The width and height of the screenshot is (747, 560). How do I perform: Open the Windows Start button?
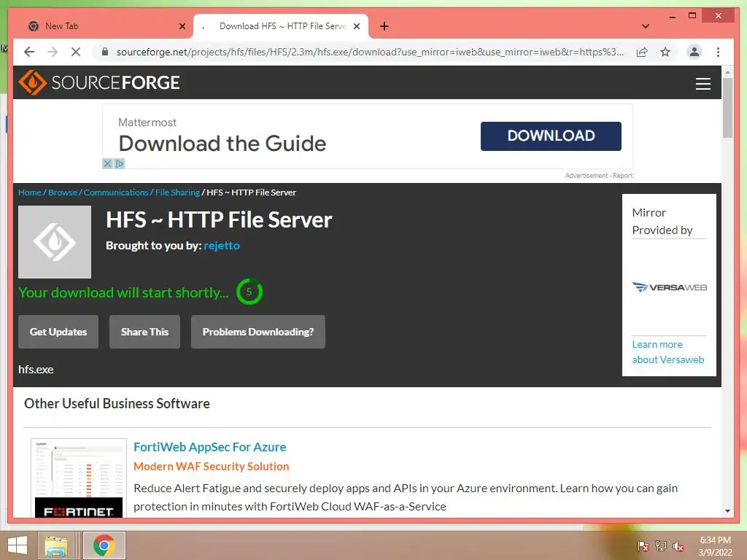pyautogui.click(x=18, y=545)
